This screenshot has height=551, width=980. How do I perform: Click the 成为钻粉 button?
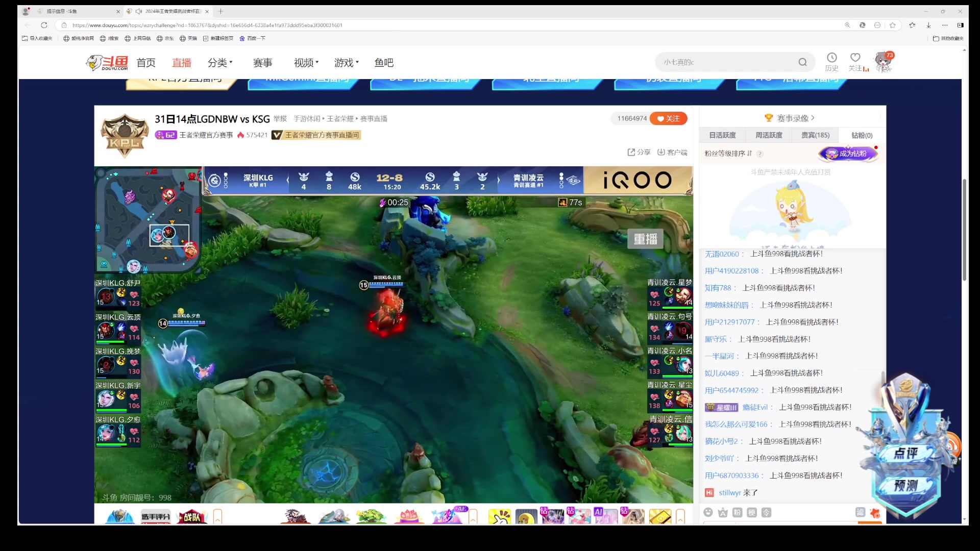(848, 154)
